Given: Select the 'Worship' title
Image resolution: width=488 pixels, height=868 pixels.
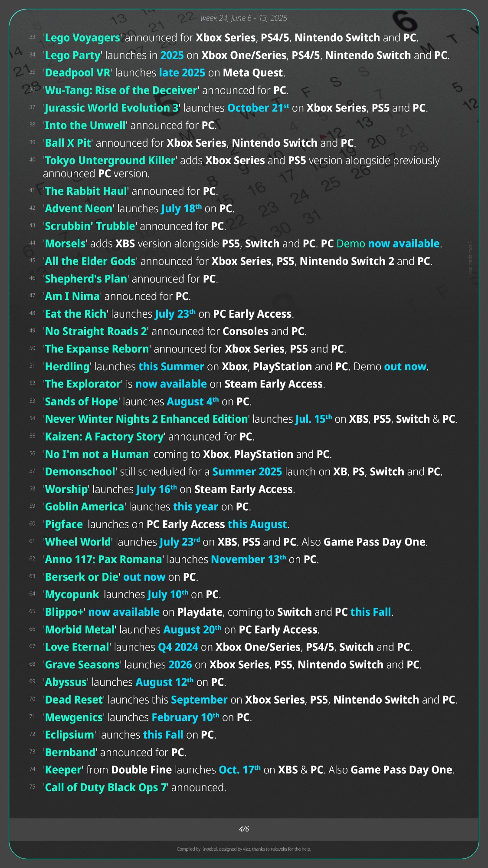Looking at the screenshot, I should 66,490.
